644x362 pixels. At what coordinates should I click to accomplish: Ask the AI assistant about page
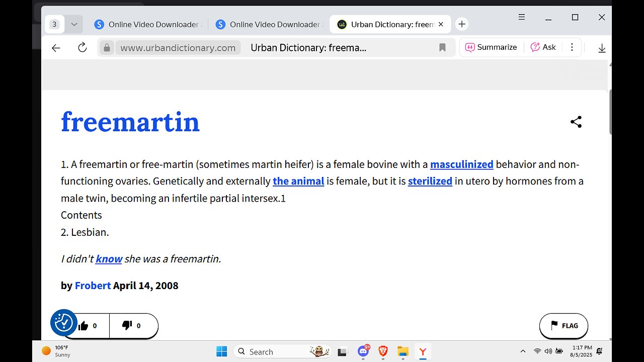[x=543, y=47]
